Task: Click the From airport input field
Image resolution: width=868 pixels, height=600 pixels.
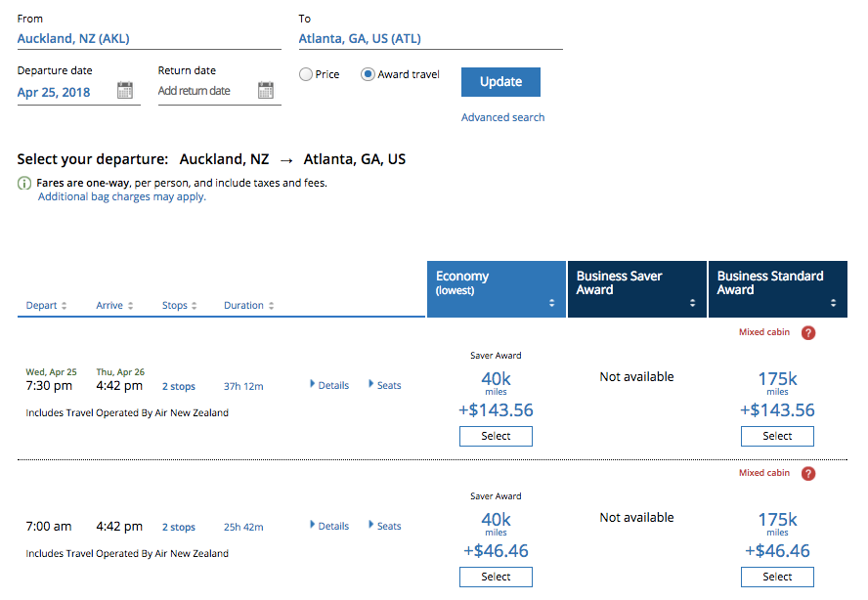Action: pos(149,39)
